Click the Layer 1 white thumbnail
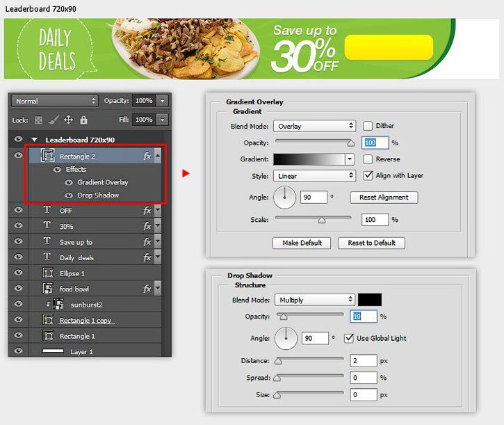Image resolution: width=504 pixels, height=425 pixels. click(53, 351)
